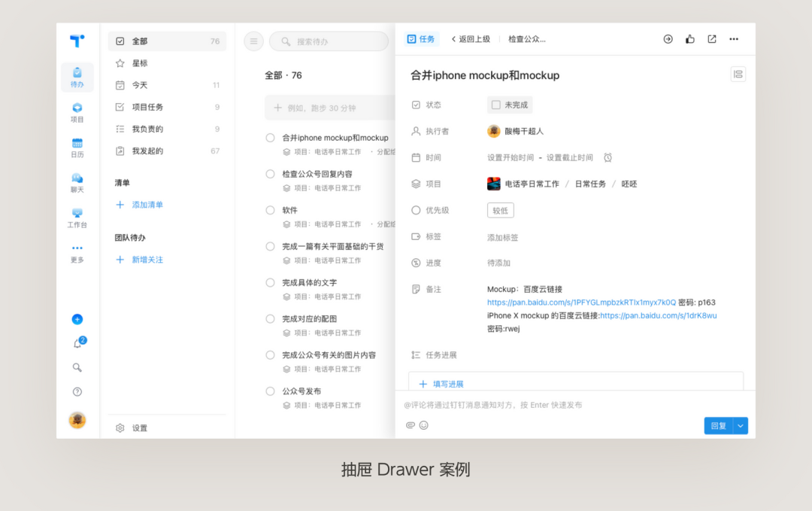Click the blue plus quick-add icon
Screen dimensions: 812x511
77,319
